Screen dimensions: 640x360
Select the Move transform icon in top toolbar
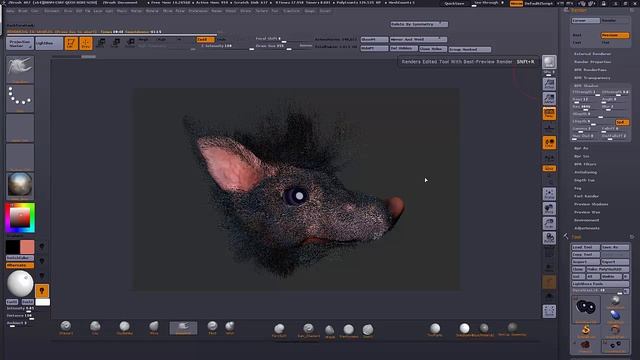coord(101,43)
